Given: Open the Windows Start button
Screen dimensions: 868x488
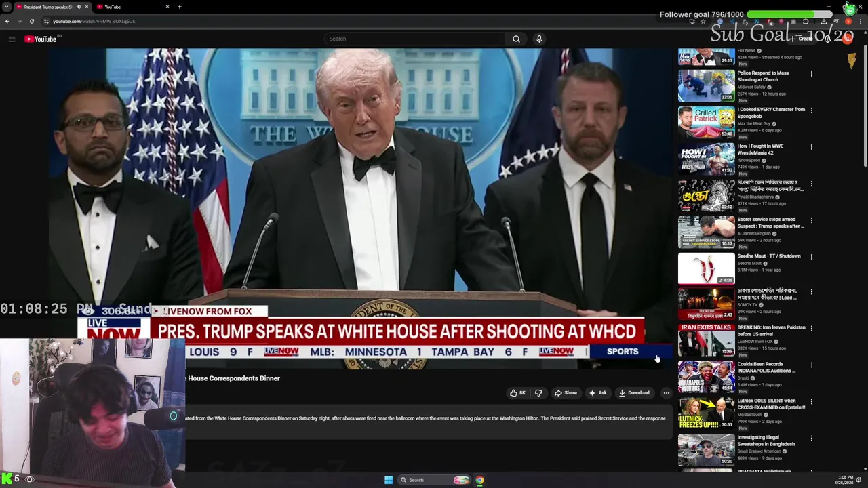Looking at the screenshot, I should pyautogui.click(x=389, y=480).
